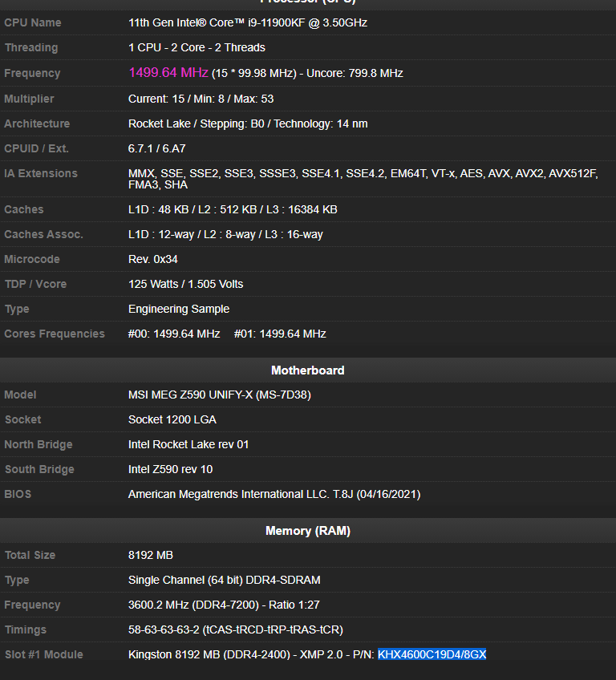Click the Motherboard section header

307,370
